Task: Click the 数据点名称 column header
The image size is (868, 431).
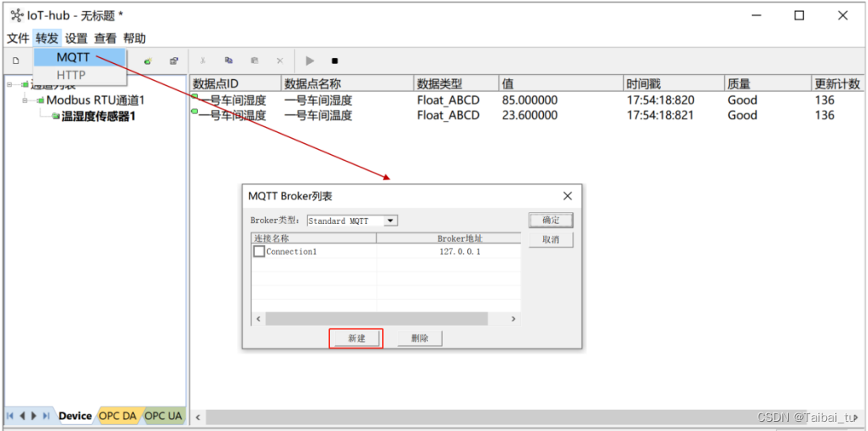Action: click(348, 83)
